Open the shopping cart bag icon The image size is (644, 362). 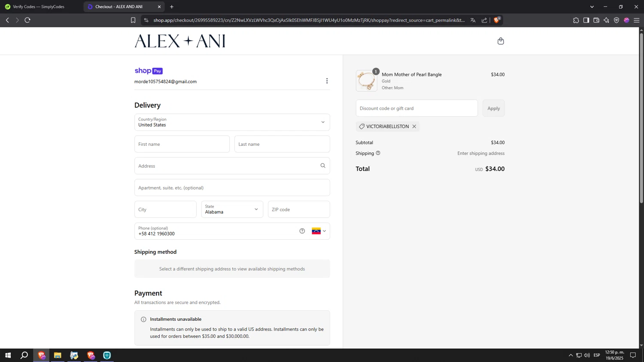(501, 41)
